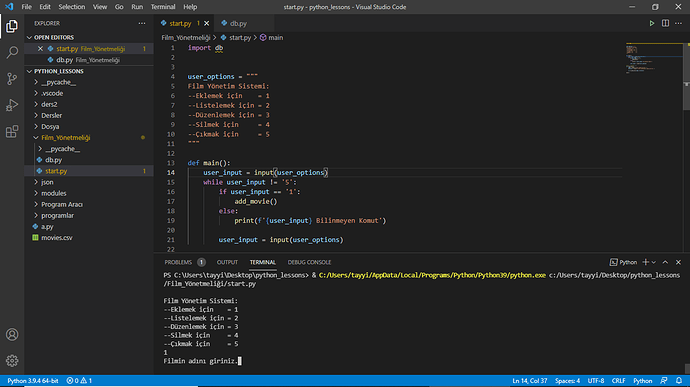Close the start.py editor tab
The image size is (690, 387).
(206, 23)
